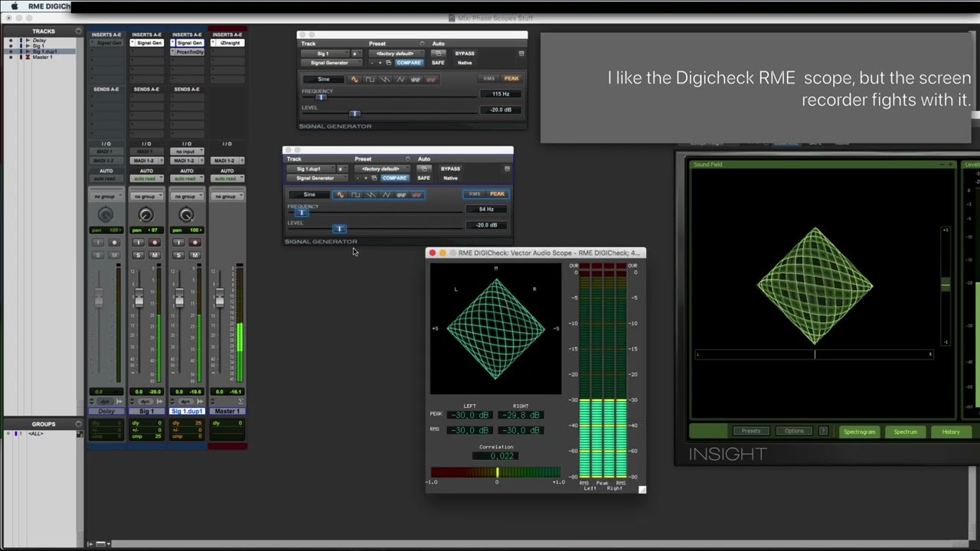This screenshot has height=551, width=980.
Task: Solo the Sig 1 track in mixer
Action: (x=139, y=255)
